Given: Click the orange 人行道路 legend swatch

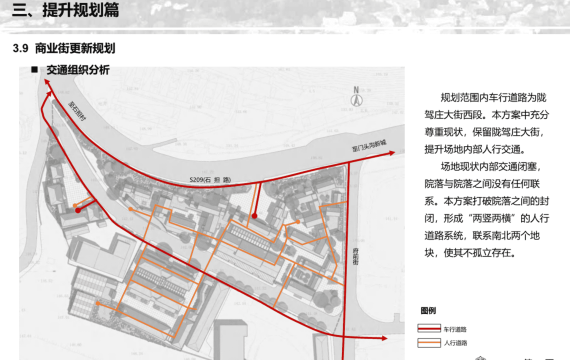Looking at the screenshot, I should coord(429,343).
